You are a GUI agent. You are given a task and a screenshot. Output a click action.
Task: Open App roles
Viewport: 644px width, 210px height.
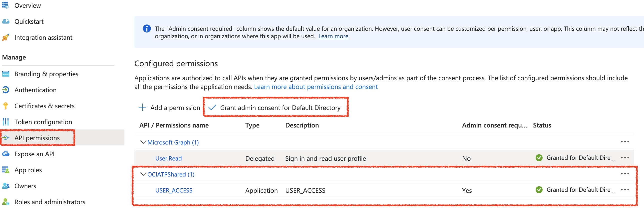[x=28, y=170]
